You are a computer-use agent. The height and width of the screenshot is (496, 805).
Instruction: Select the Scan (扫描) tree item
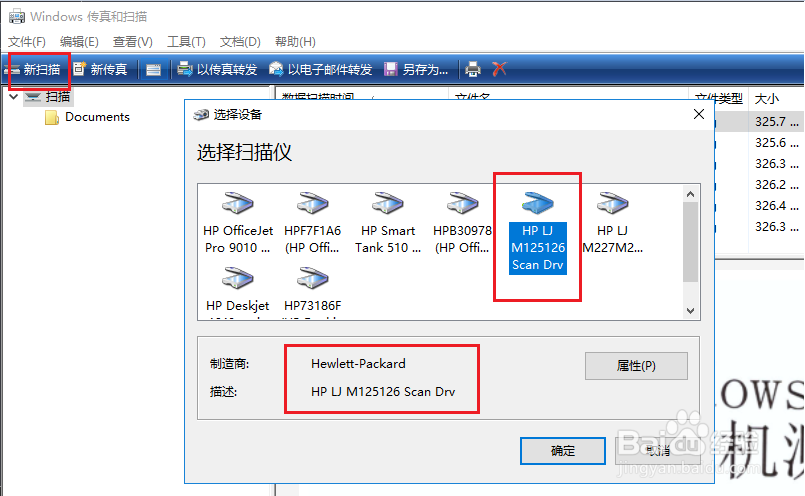tap(48, 97)
